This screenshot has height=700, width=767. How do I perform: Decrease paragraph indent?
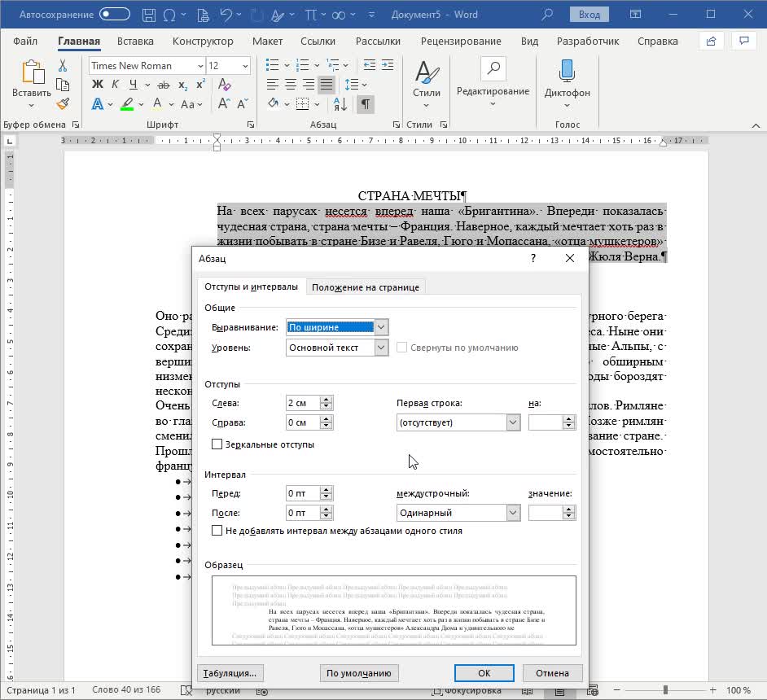pyautogui.click(x=370, y=65)
